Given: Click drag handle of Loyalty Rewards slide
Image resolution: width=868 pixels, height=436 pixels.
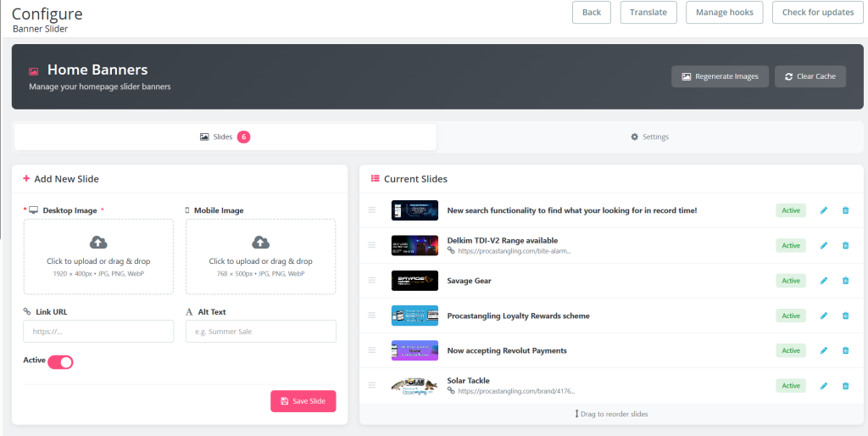Looking at the screenshot, I should tap(371, 315).
